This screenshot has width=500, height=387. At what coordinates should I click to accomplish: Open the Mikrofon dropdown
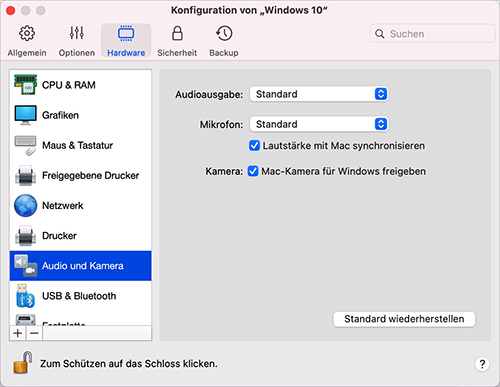(319, 124)
